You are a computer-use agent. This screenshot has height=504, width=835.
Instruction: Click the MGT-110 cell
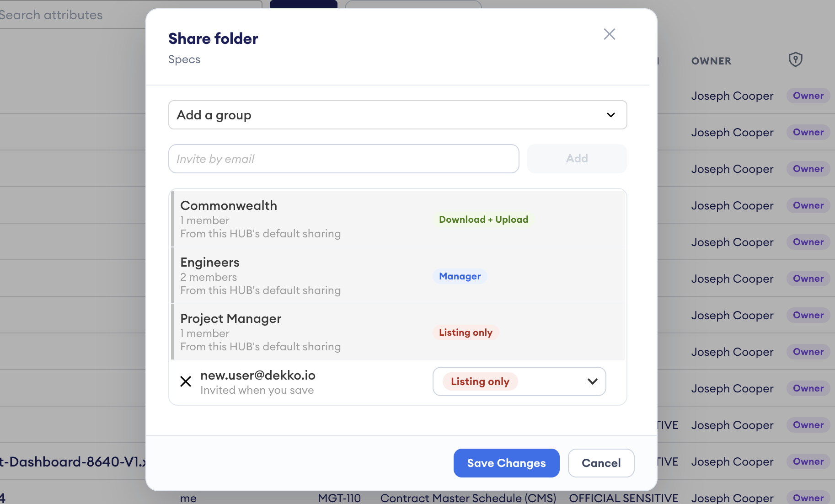pos(339,498)
